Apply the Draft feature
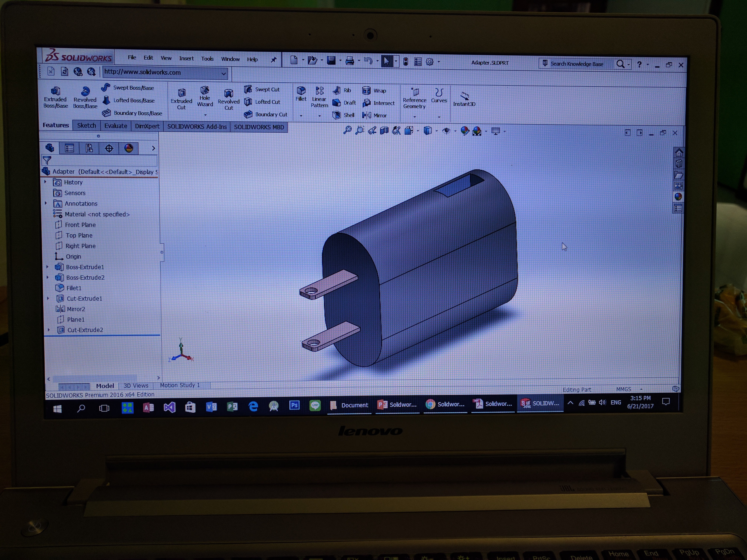The width and height of the screenshot is (747, 560). click(344, 103)
